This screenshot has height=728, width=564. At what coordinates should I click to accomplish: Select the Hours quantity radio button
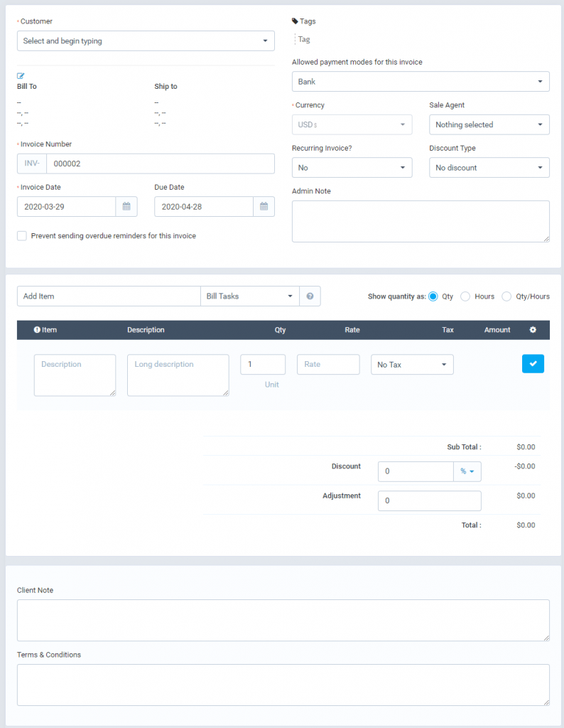click(465, 296)
